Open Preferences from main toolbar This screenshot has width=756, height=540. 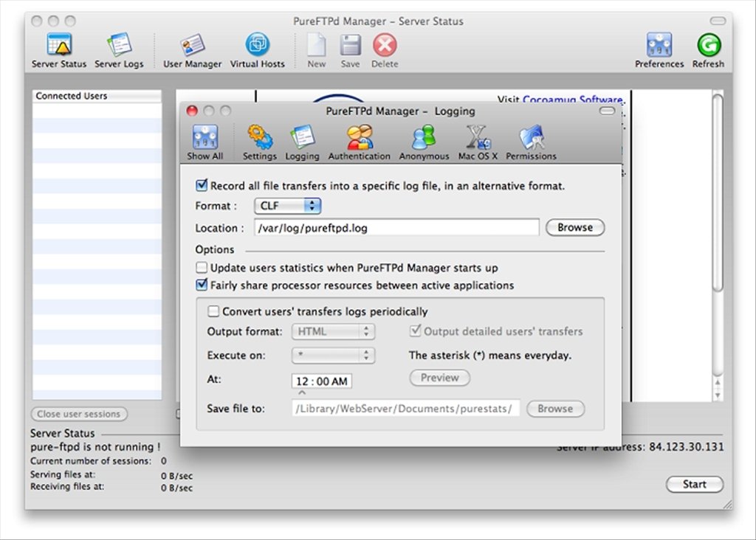pyautogui.click(x=659, y=50)
